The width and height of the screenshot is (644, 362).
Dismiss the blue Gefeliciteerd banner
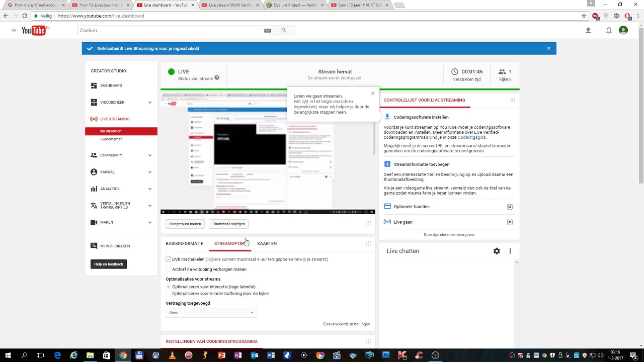(x=548, y=48)
